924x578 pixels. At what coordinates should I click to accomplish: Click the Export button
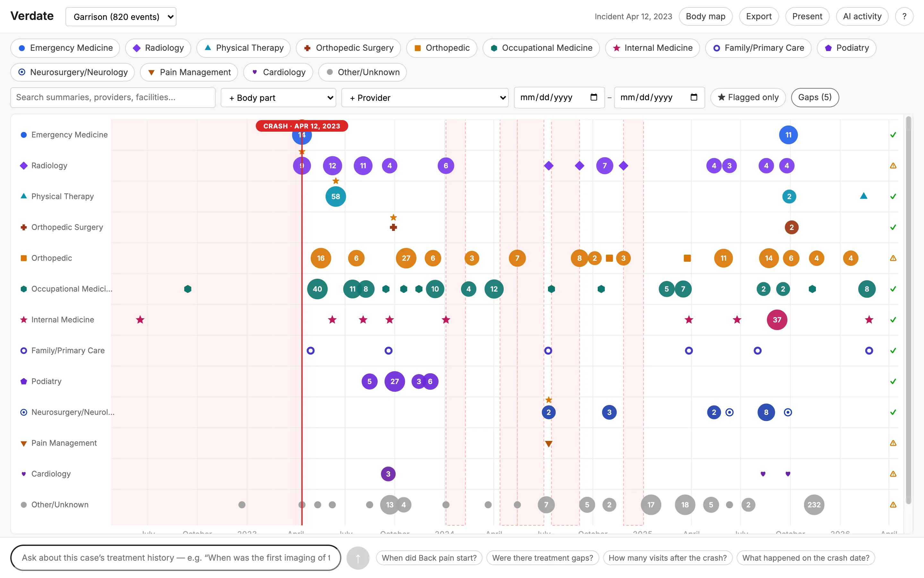tap(759, 16)
